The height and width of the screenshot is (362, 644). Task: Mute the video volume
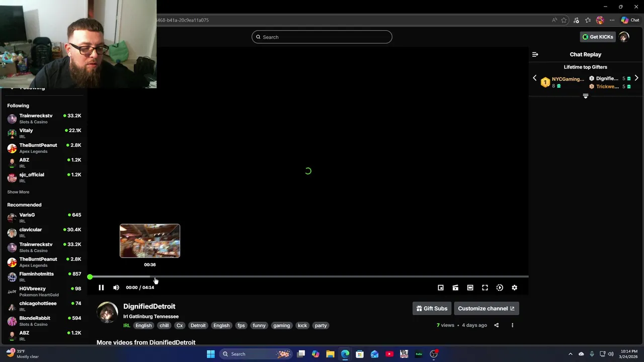coord(116,288)
